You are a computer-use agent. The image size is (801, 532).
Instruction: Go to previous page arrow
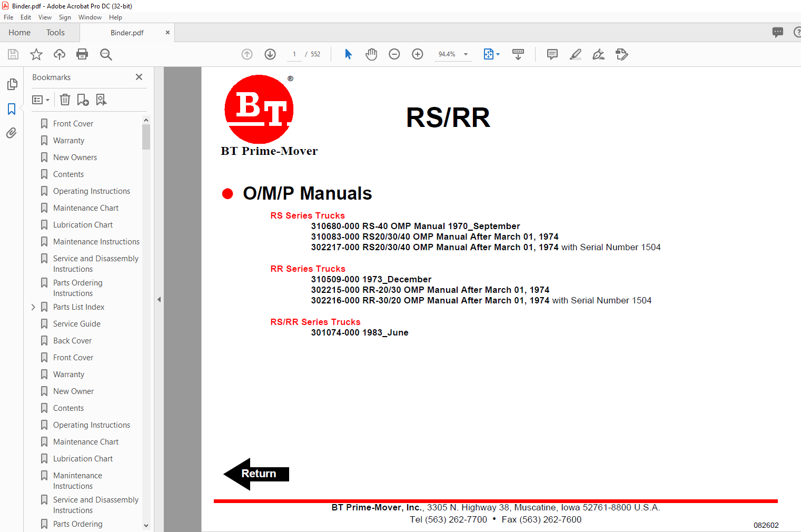tap(247, 54)
